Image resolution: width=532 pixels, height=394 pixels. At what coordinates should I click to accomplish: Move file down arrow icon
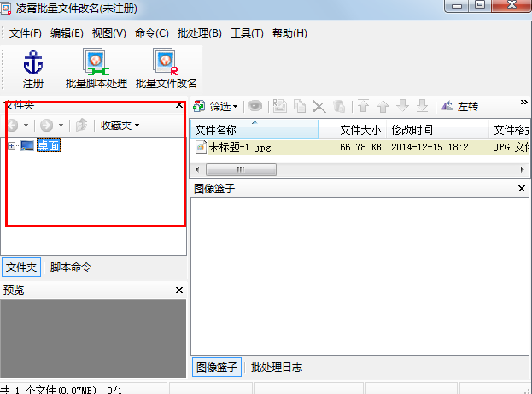402,106
